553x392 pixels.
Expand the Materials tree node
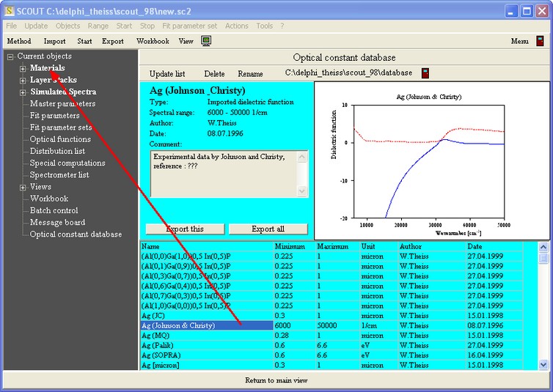23,69
